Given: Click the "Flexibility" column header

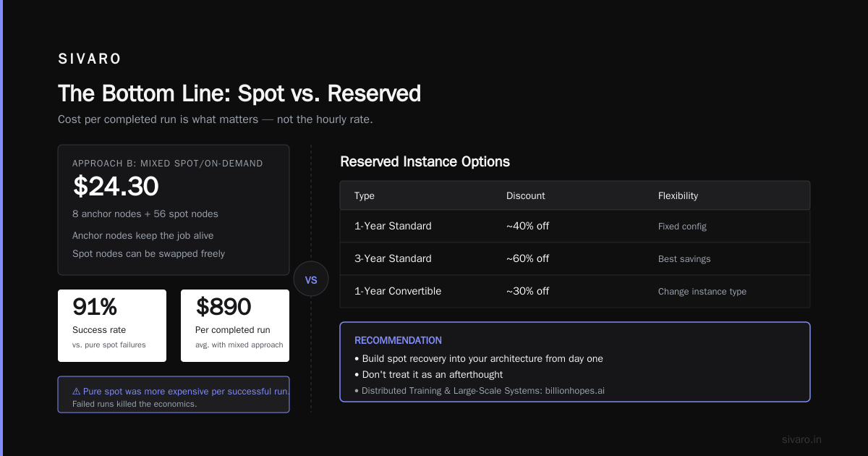Looking at the screenshot, I should [x=678, y=195].
